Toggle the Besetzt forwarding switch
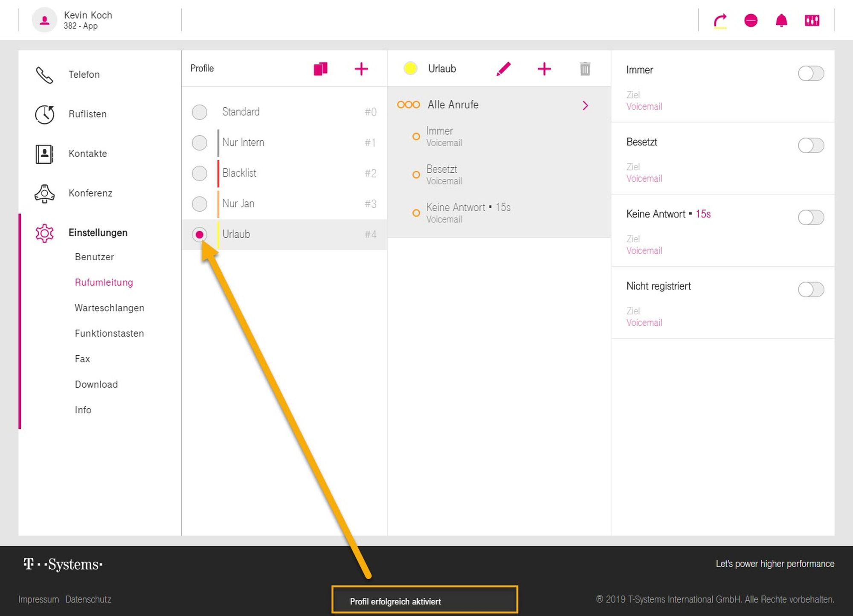Image resolution: width=853 pixels, height=616 pixels. tap(811, 145)
